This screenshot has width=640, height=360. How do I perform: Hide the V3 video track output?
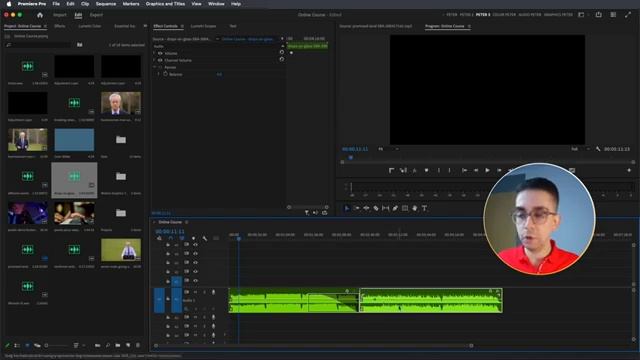(x=196, y=262)
